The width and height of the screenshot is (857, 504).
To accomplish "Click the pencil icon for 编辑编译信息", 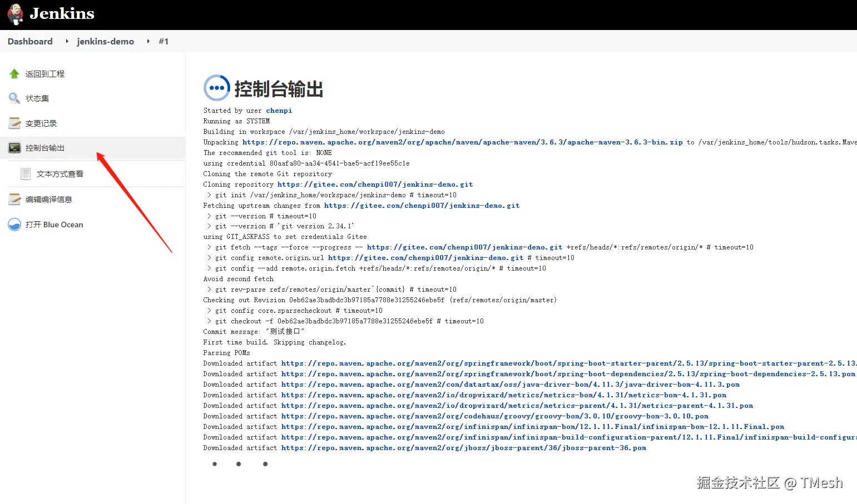I will (x=14, y=199).
